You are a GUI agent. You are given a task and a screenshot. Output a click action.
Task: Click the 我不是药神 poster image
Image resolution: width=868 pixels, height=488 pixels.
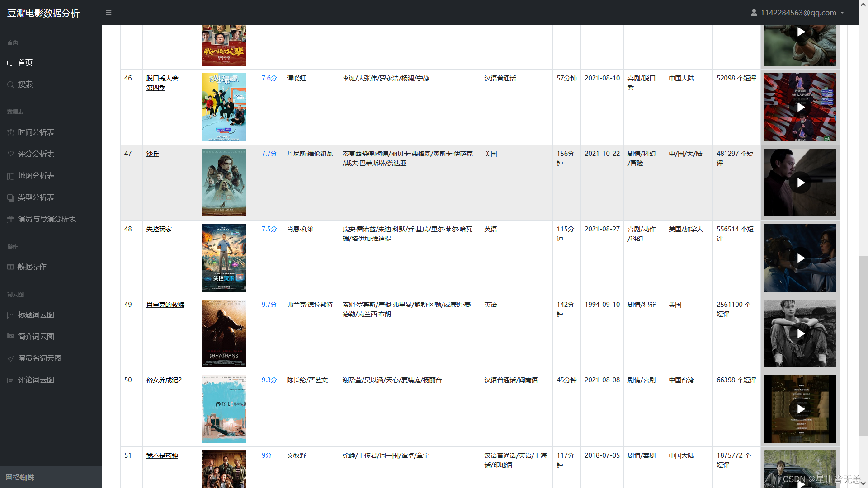[x=224, y=469]
